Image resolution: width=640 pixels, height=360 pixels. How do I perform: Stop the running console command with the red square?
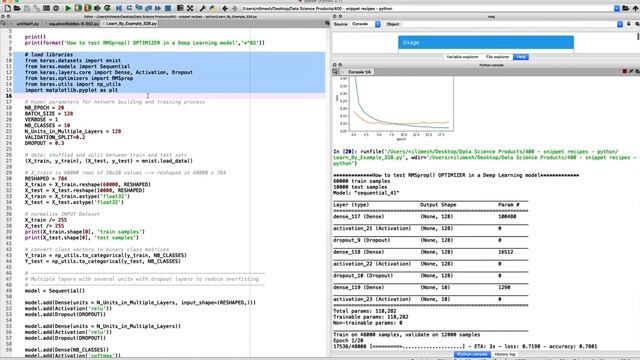[624, 71]
